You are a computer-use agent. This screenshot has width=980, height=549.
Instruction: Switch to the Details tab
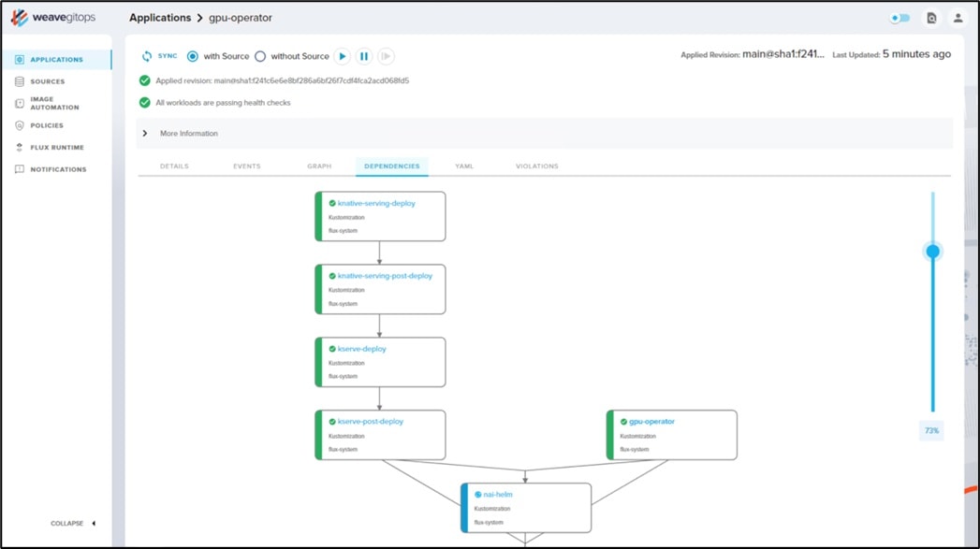(174, 166)
